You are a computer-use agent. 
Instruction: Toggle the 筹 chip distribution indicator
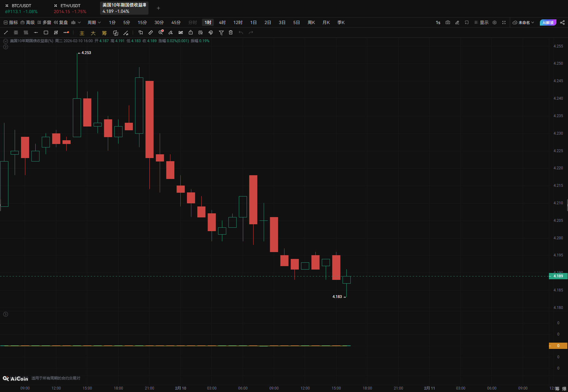[104, 33]
